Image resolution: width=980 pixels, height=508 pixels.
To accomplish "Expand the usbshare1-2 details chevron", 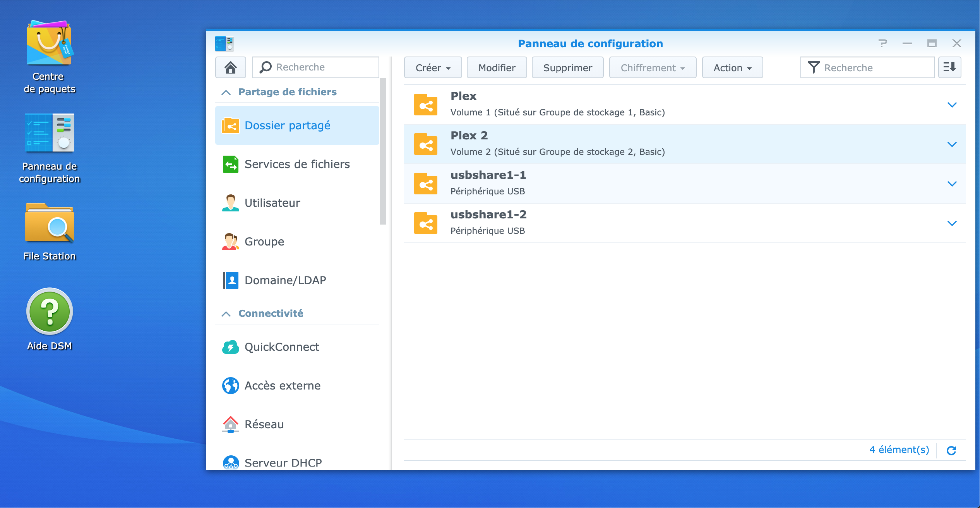I will point(952,223).
